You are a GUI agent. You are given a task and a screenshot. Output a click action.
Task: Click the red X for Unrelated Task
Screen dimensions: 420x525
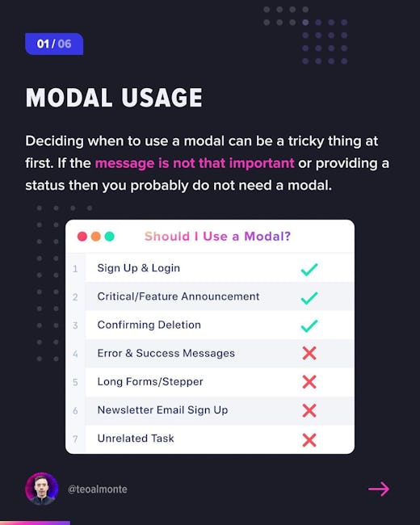pos(309,440)
